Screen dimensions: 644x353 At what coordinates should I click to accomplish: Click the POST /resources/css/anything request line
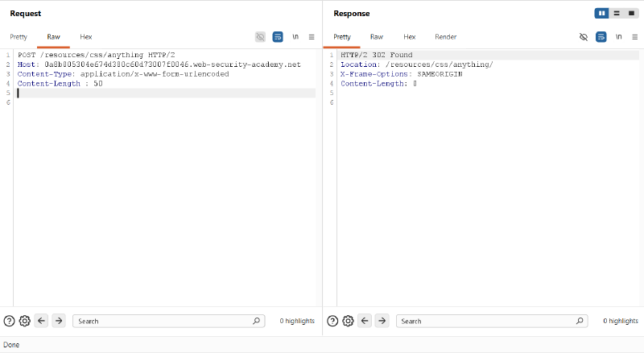[96, 55]
